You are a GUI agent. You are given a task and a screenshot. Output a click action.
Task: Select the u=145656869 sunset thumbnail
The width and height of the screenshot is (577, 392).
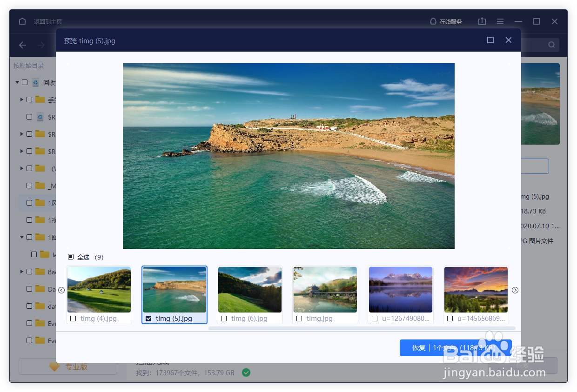point(476,290)
